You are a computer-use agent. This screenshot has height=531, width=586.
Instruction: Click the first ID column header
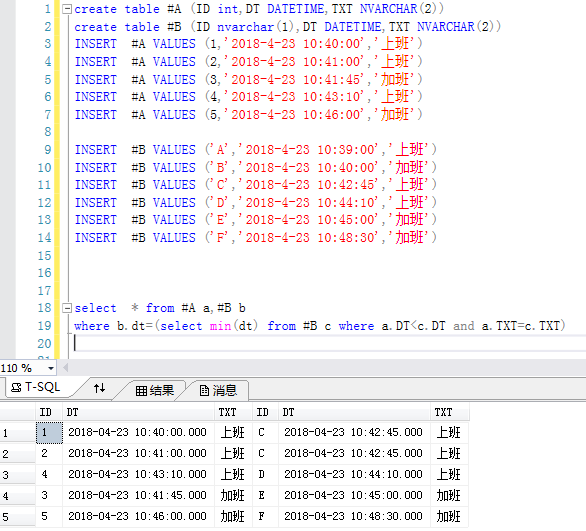49,412
